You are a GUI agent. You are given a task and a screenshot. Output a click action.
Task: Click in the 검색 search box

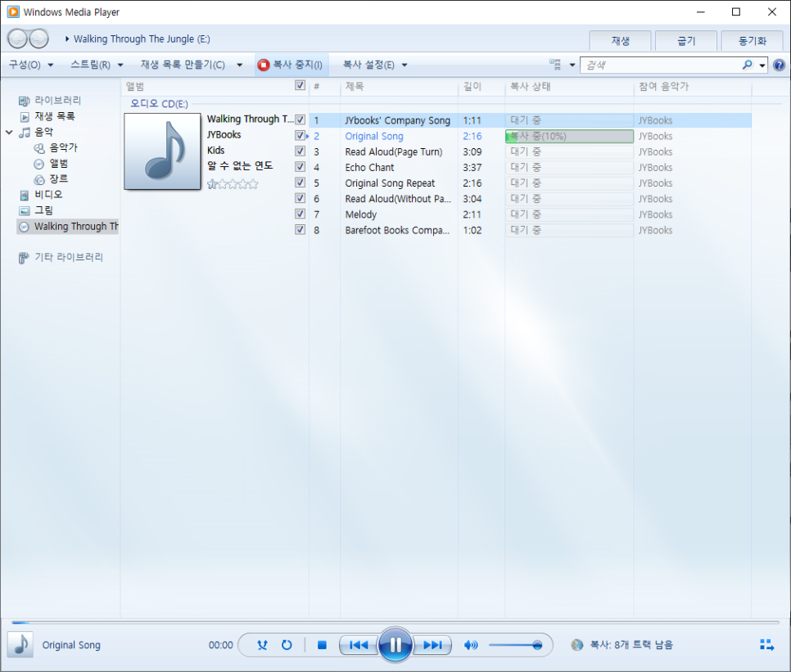[661, 65]
